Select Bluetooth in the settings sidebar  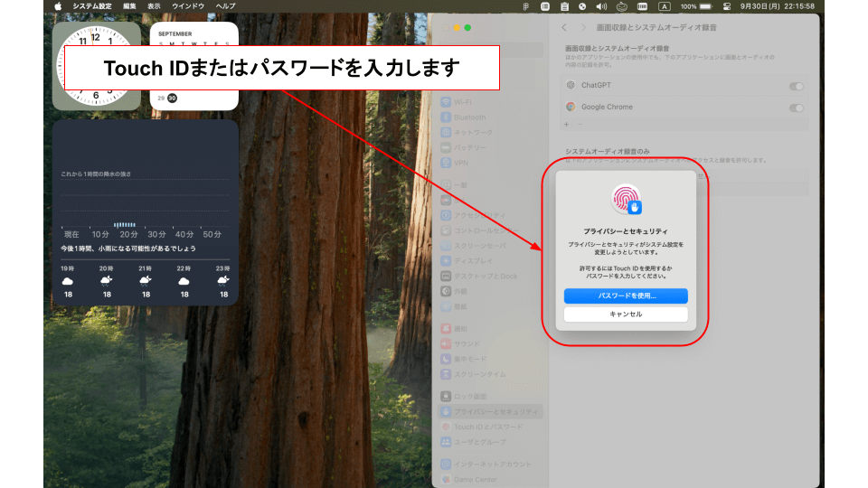(x=468, y=117)
